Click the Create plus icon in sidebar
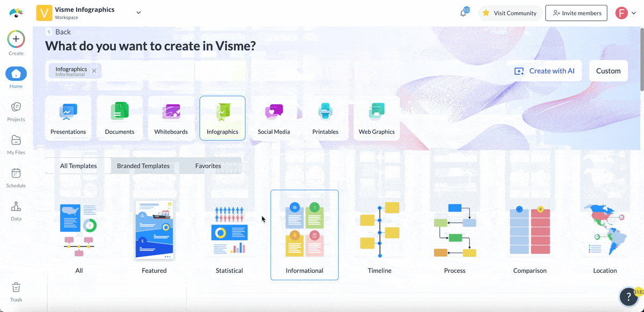The width and height of the screenshot is (644, 312). (x=16, y=39)
